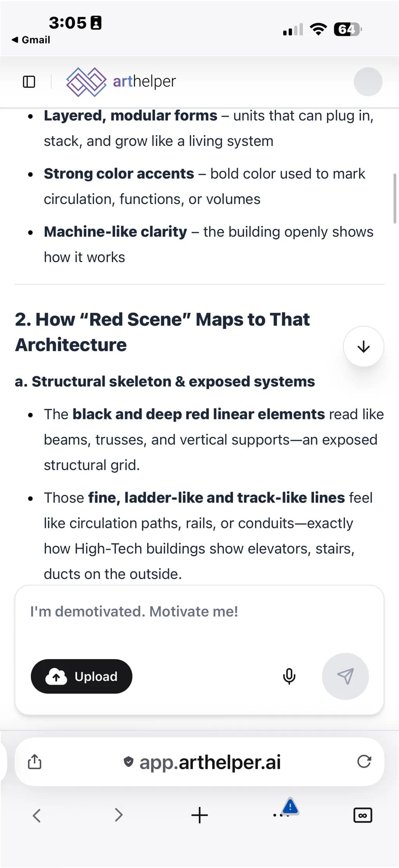Open the private tabs overview icon
Screen dimensions: 399x868
tap(363, 815)
